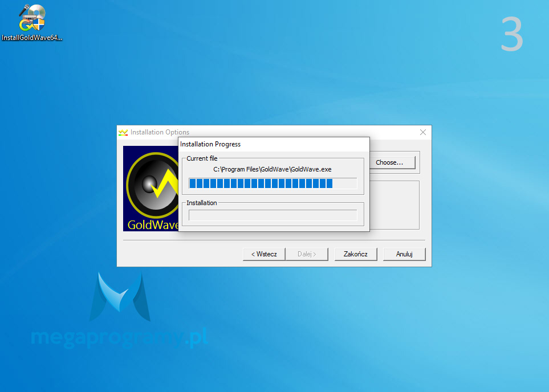Viewport: 549px width, 392px height.
Task: Click the Installation Options title bar icon
Action: (x=123, y=132)
